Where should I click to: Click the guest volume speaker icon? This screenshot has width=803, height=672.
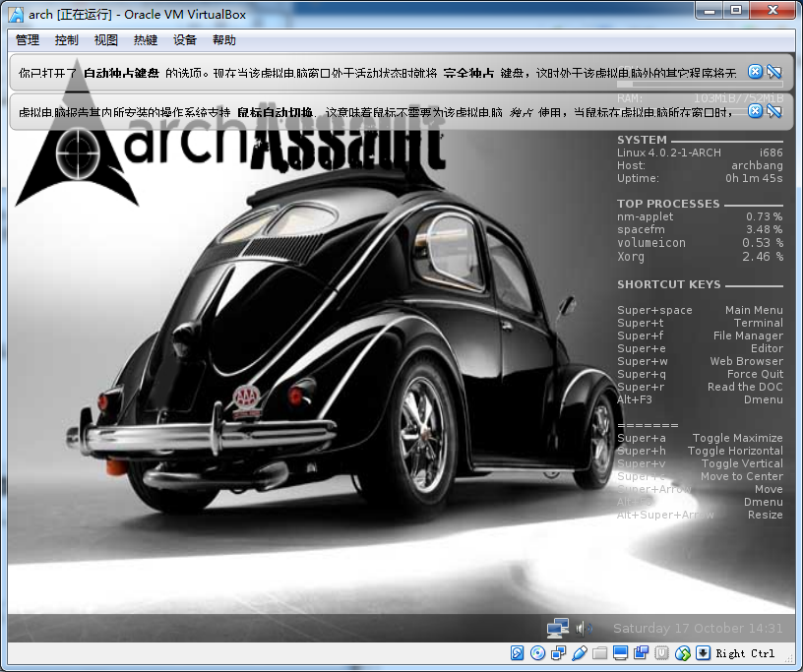pos(584,628)
